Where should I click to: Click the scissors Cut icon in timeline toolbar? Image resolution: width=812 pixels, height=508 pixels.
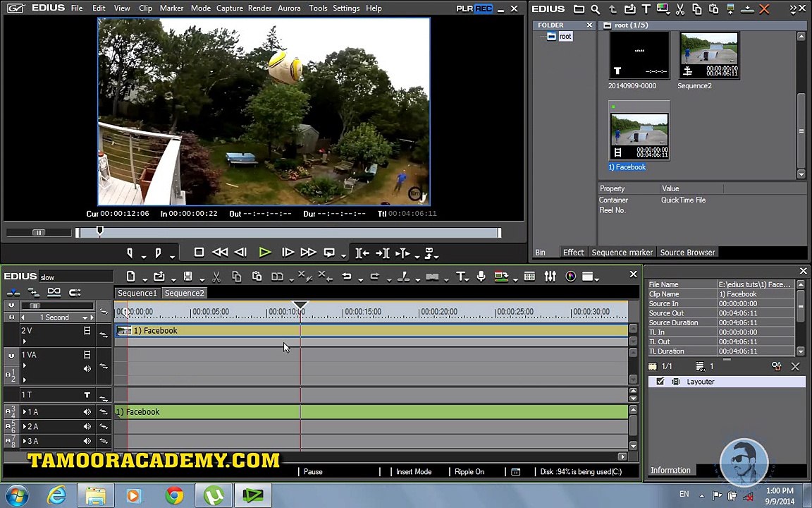(216, 277)
